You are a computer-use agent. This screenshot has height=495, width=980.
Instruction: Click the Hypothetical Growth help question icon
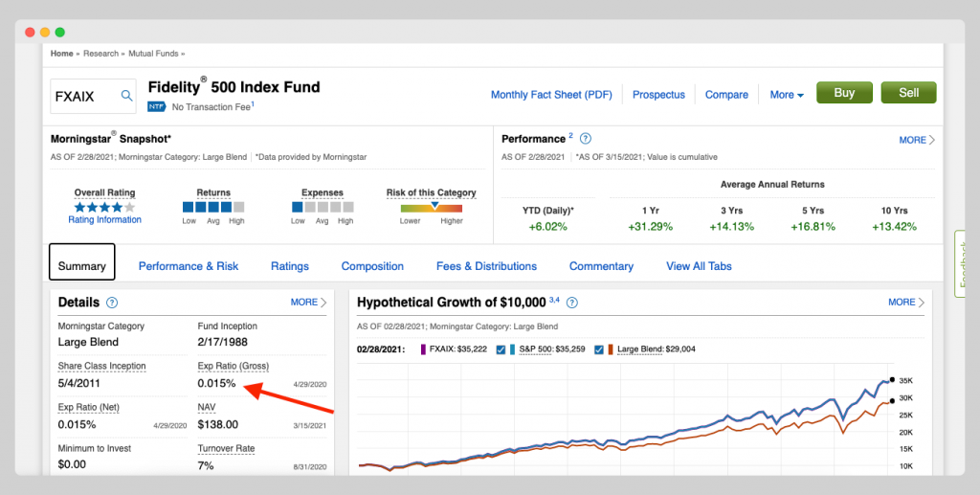click(572, 303)
